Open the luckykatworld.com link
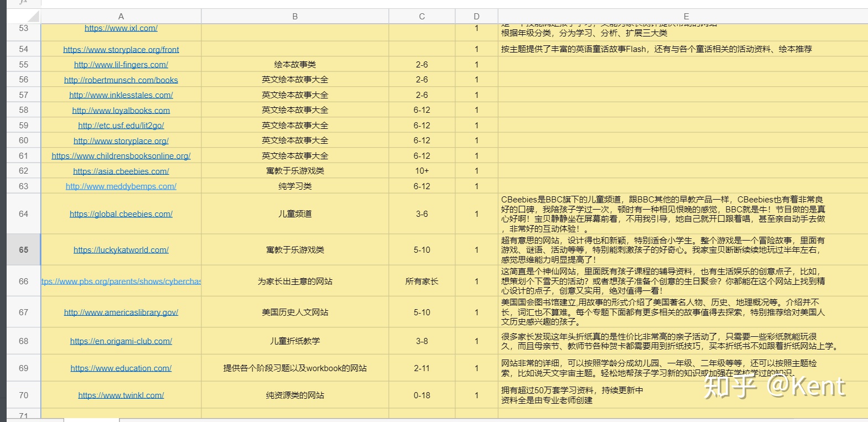This screenshot has width=868, height=422. coord(121,250)
